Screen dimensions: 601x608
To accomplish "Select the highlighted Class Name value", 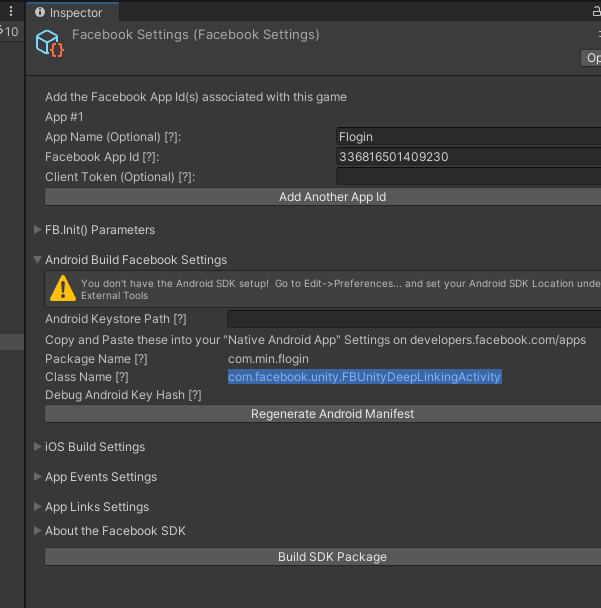I will pyautogui.click(x=364, y=377).
